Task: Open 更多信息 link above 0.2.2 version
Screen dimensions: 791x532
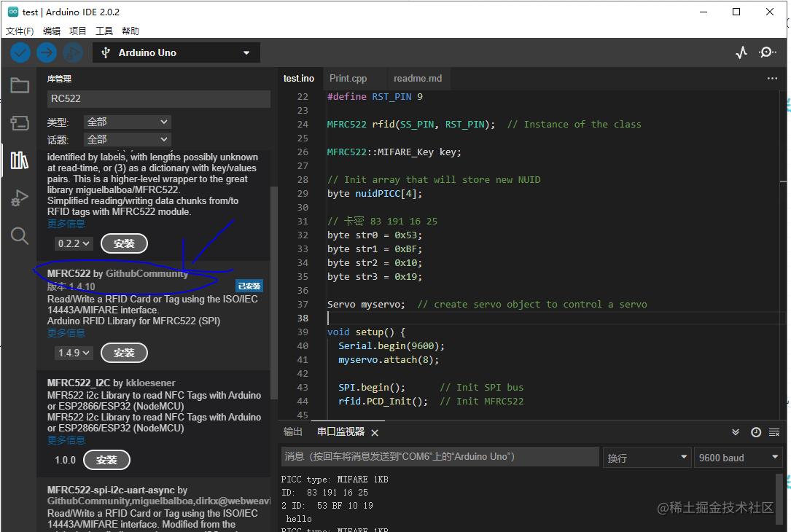Action: pos(66,224)
